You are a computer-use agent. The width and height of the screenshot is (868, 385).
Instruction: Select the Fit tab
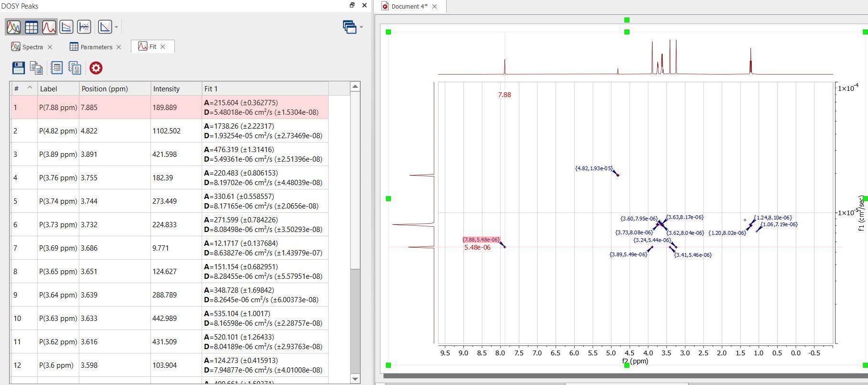[x=153, y=46]
